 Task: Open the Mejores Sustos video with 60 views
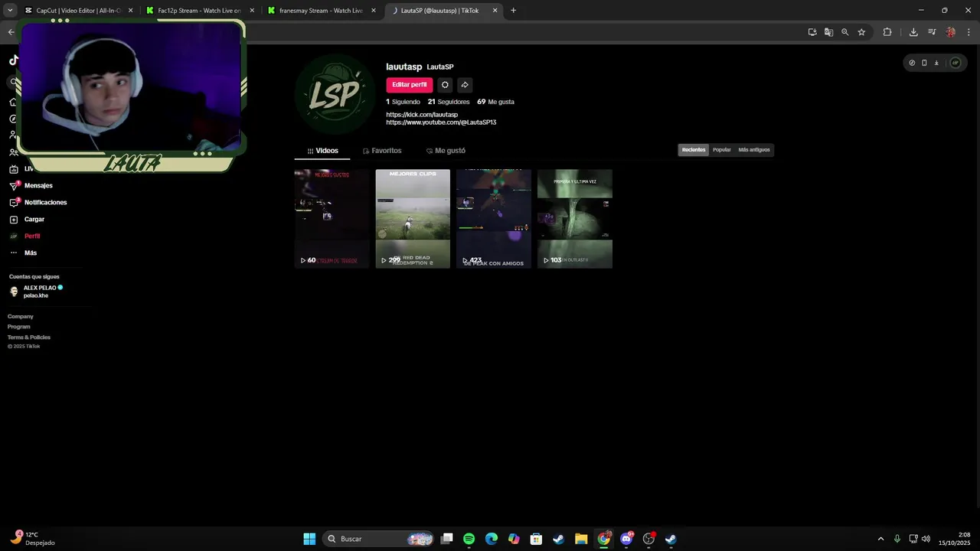[332, 219]
